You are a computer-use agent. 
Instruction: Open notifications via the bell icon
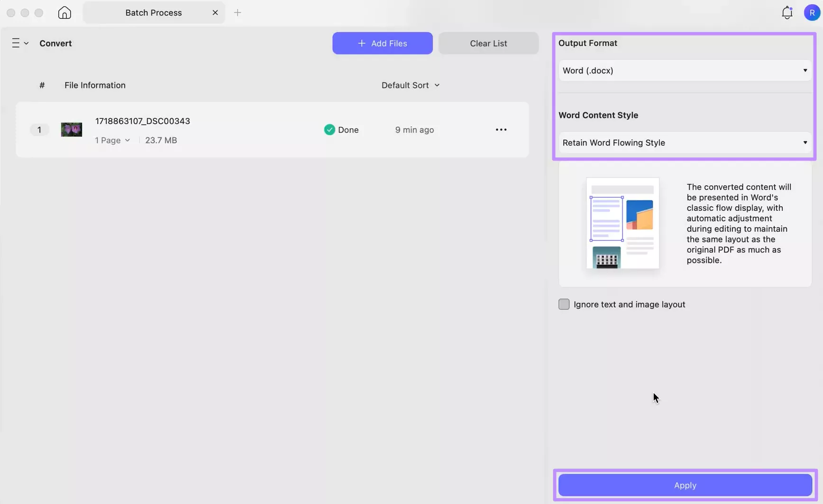[786, 13]
